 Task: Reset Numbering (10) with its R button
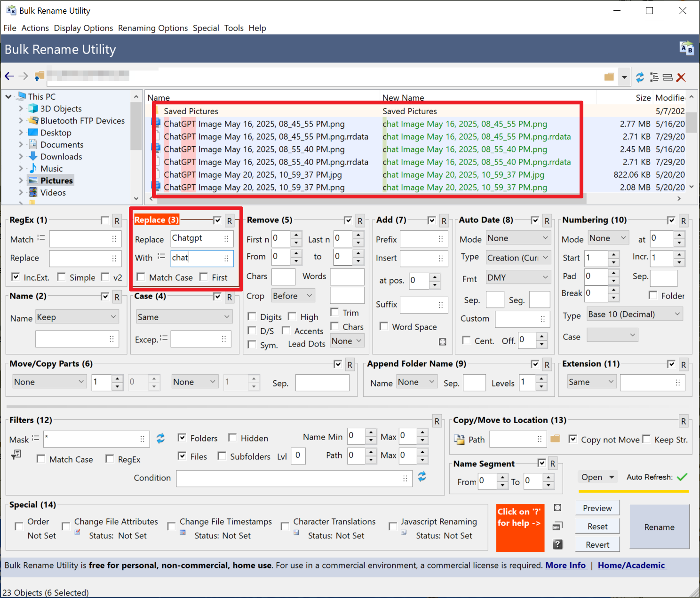tap(684, 221)
